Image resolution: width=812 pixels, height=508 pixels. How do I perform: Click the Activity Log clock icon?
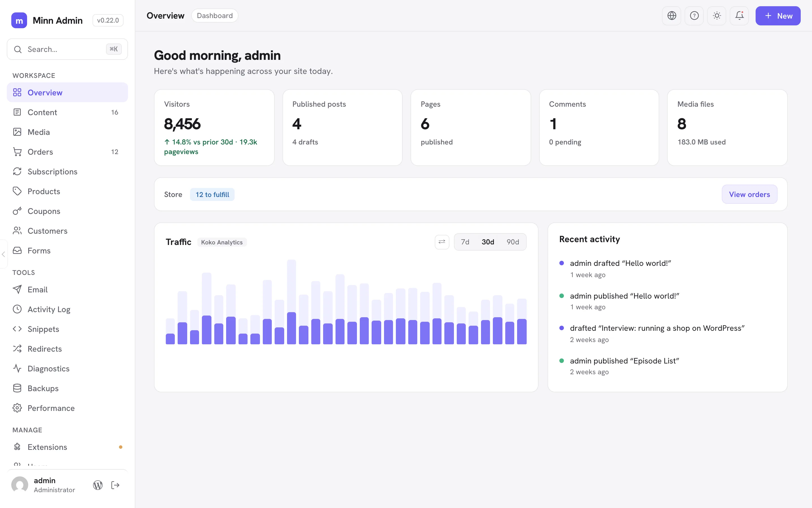click(x=17, y=309)
